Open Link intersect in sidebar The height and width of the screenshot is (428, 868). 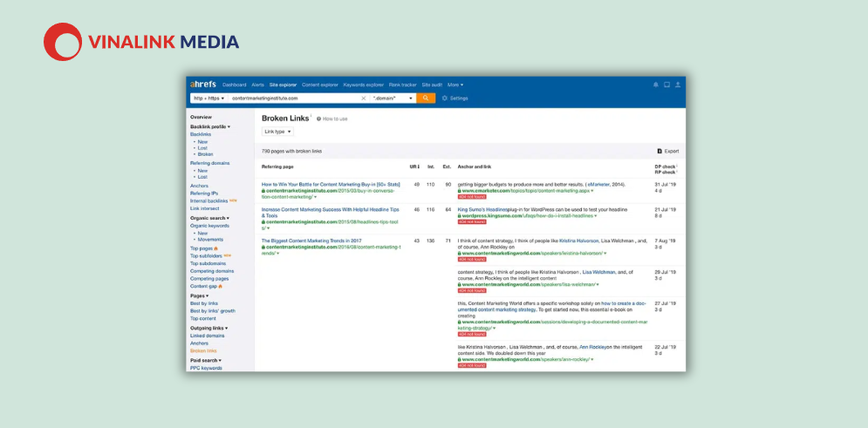tap(204, 208)
